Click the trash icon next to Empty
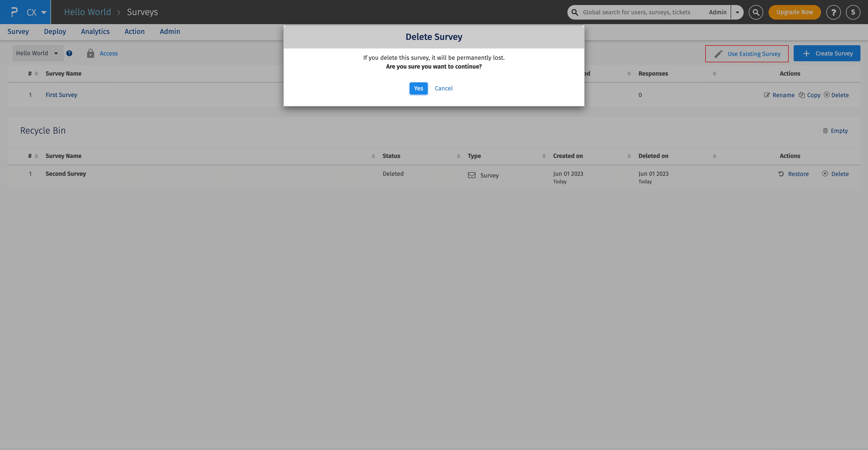 (825, 131)
